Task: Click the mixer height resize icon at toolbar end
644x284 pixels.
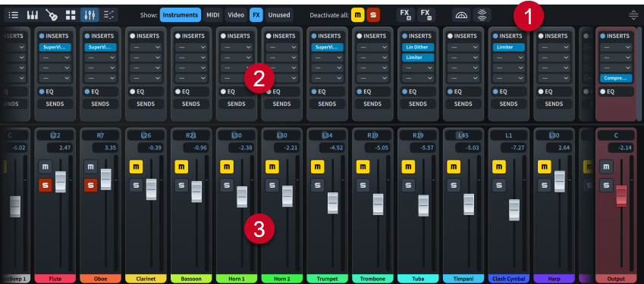Action: [633, 16]
